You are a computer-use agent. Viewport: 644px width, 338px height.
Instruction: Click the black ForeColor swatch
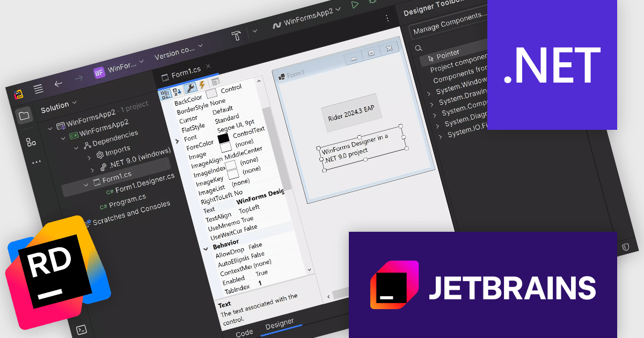(223, 138)
